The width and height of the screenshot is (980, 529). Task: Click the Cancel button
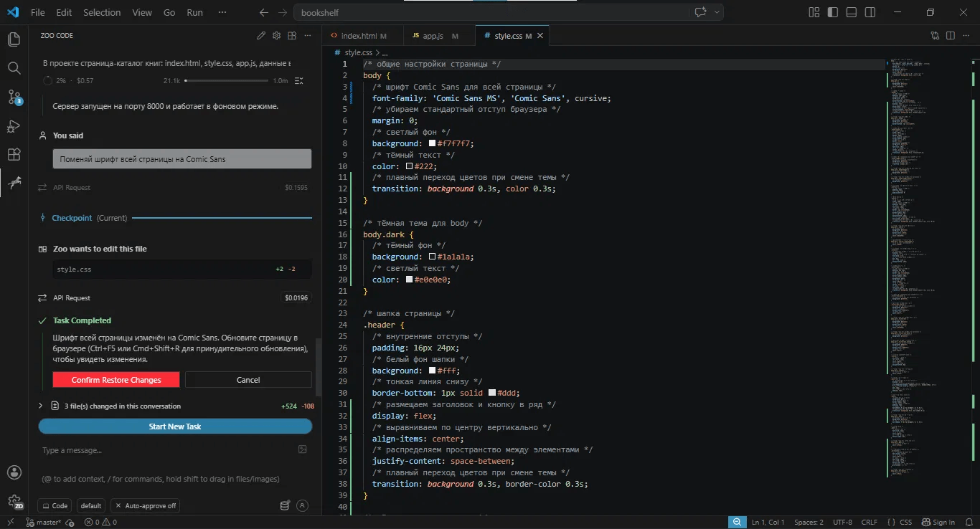[x=248, y=380]
